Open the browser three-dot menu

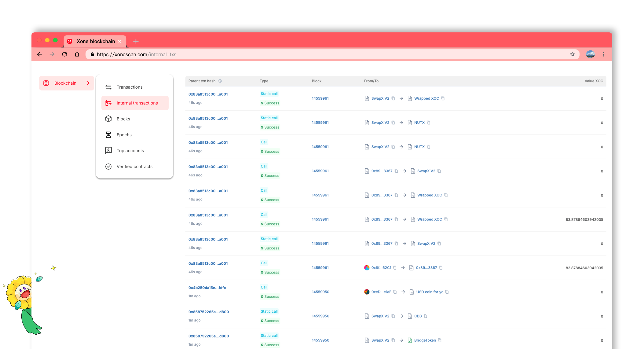603,54
